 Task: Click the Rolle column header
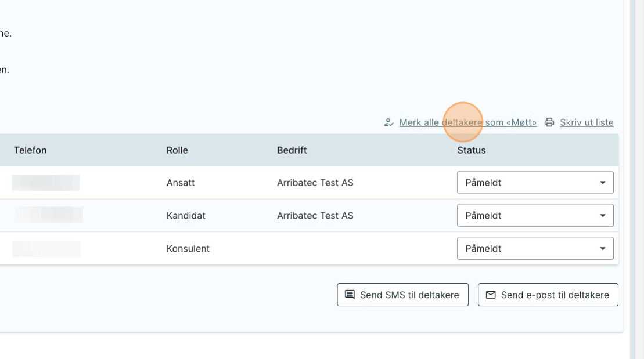click(x=177, y=150)
